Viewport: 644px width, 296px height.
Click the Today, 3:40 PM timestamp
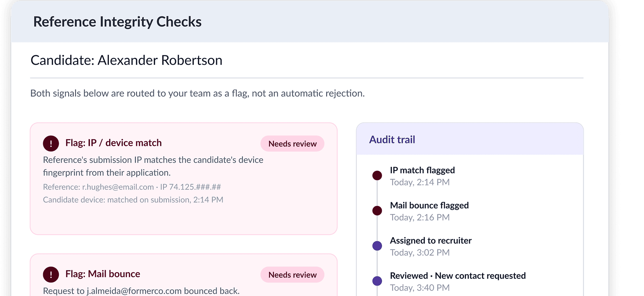click(420, 288)
